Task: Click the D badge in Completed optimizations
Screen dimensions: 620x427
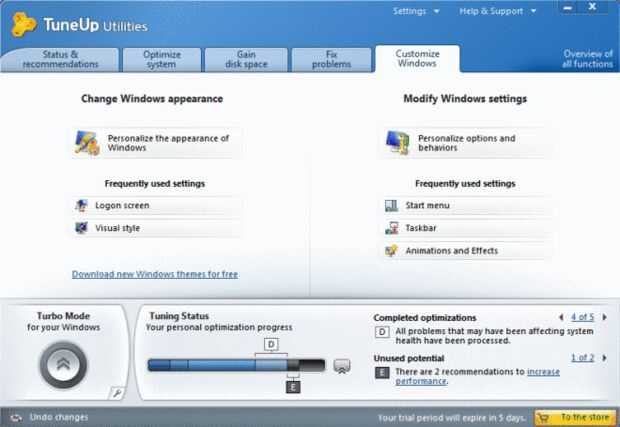Action: coord(382,332)
